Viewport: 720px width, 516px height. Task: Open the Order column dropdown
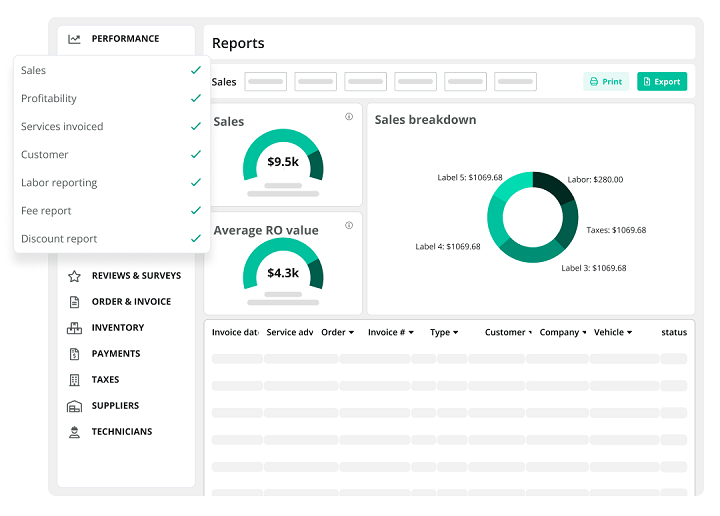(351, 333)
